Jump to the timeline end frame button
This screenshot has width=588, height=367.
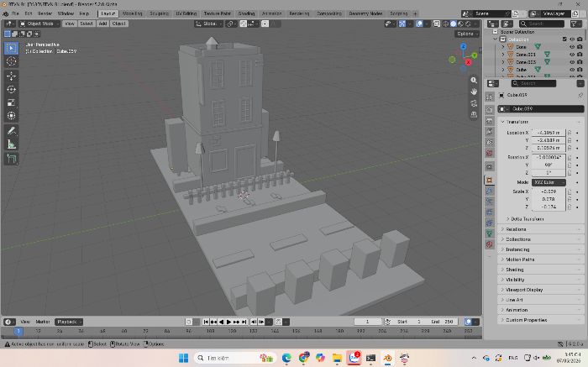click(244, 322)
